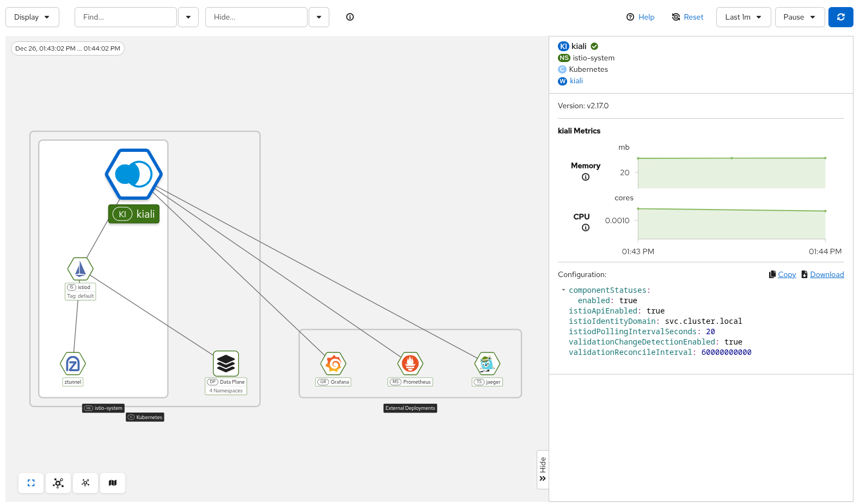Toggle the legend map icon
860x504 pixels.
[x=113, y=483]
